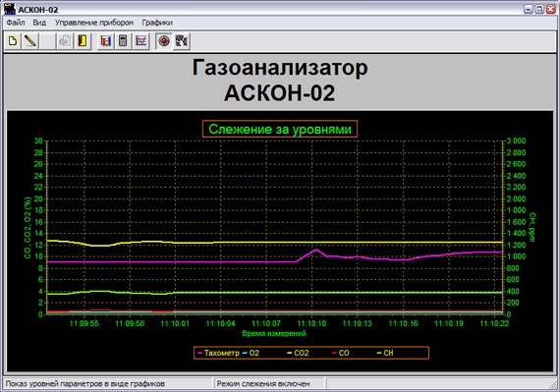
Task: Toggle the O2 legend entry
Action: coord(251,353)
